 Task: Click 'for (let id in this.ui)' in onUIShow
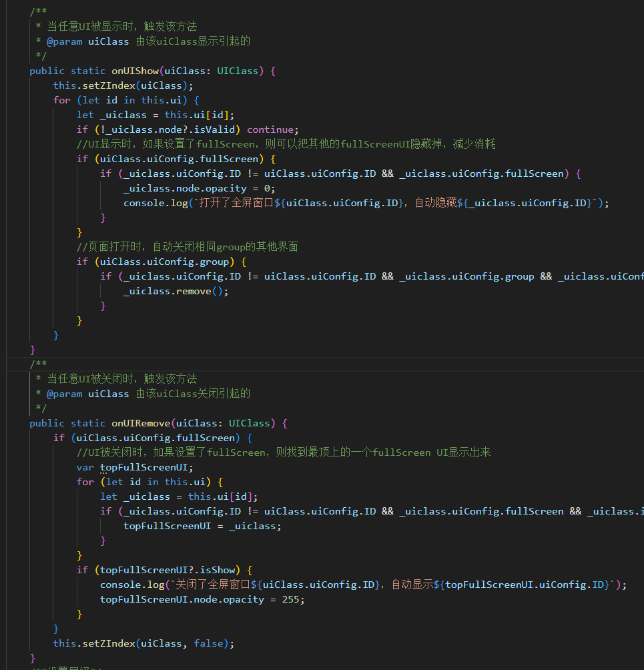pos(120,100)
